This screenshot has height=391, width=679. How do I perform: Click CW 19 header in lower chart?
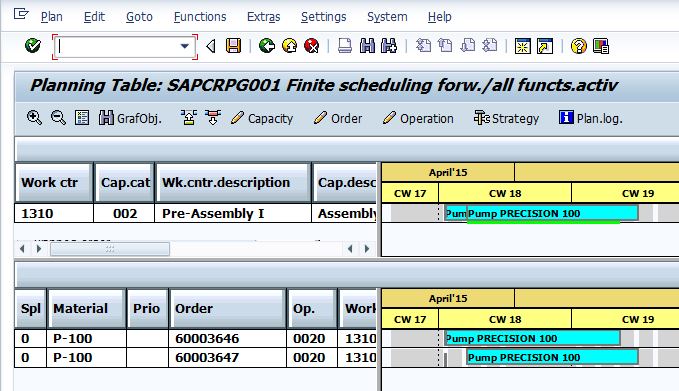[625, 320]
